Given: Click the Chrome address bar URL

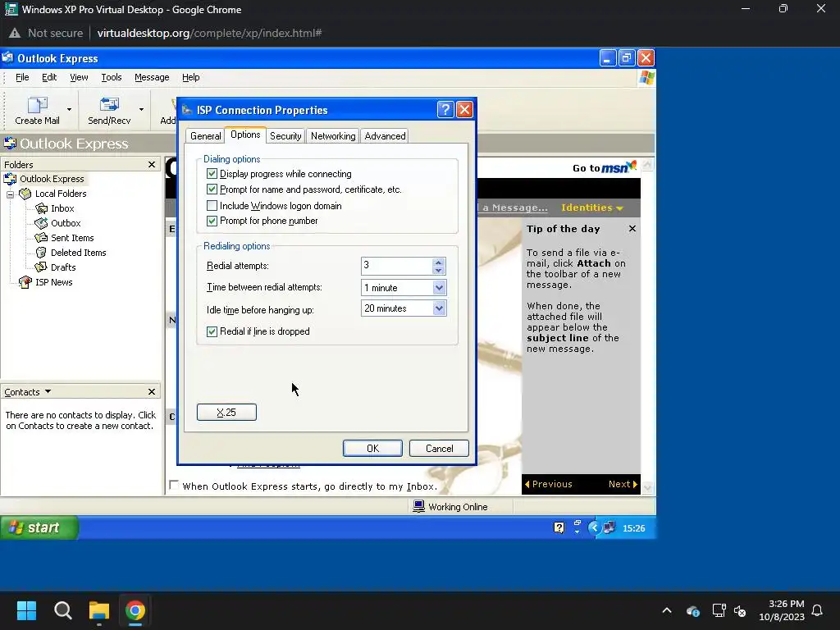Looking at the screenshot, I should [x=209, y=33].
